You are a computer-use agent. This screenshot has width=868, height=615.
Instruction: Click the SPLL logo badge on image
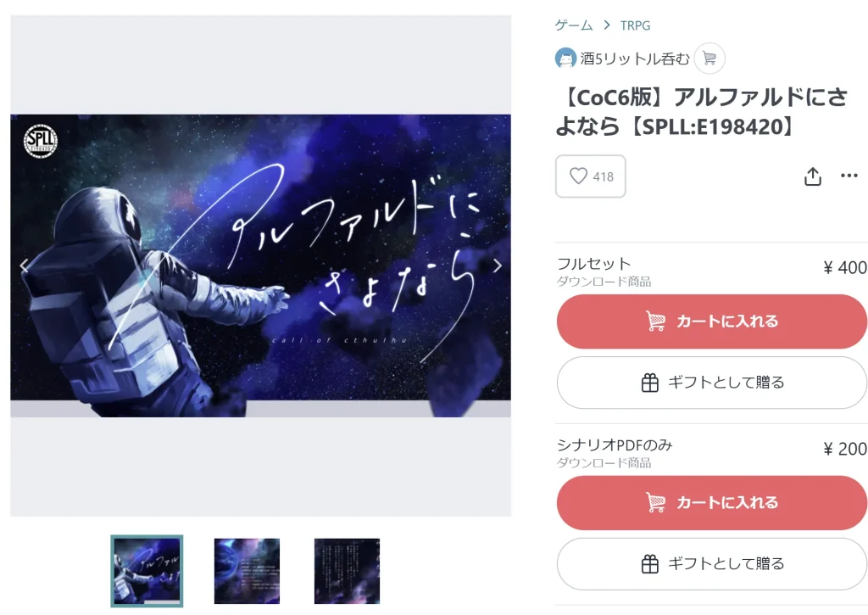(41, 142)
